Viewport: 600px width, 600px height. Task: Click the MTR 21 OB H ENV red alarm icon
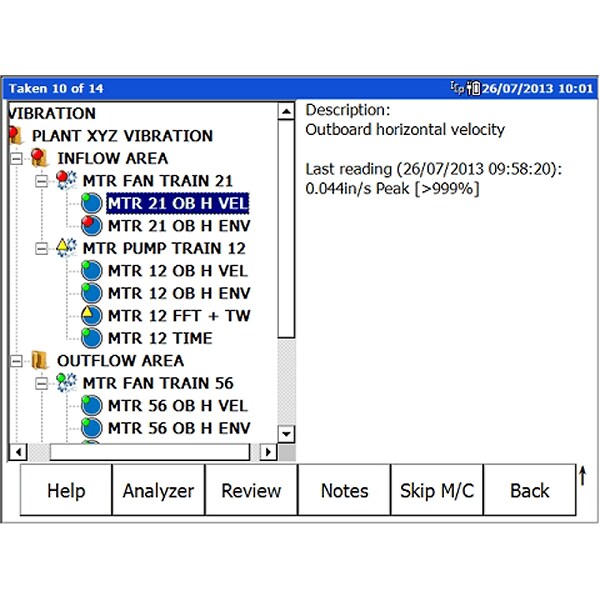pyautogui.click(x=91, y=225)
